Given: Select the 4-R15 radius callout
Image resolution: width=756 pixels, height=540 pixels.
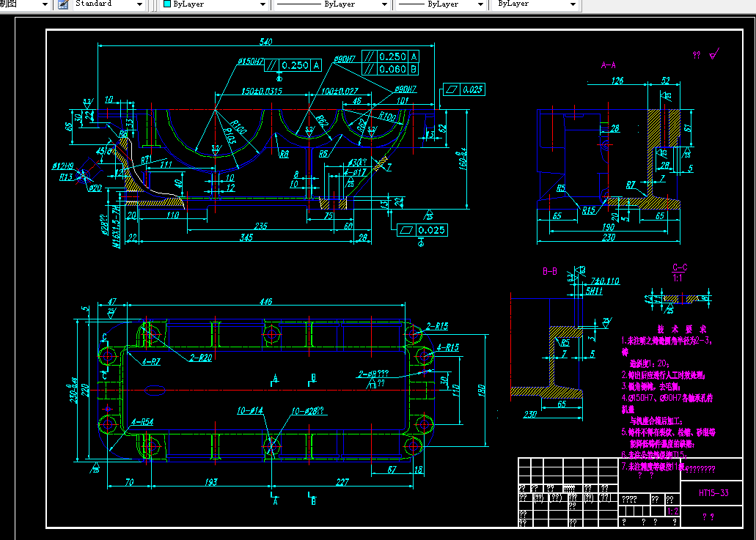Looking at the screenshot, I should point(448,347).
